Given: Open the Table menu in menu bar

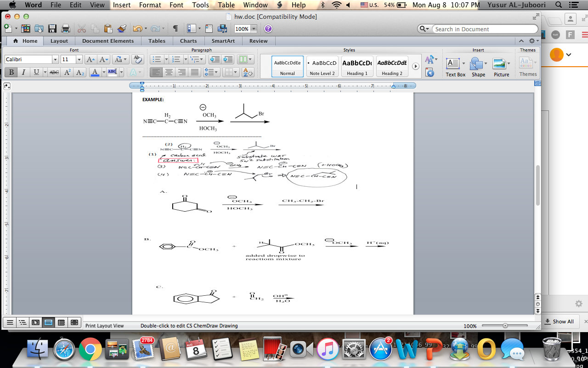Looking at the screenshot, I should coord(226,5).
